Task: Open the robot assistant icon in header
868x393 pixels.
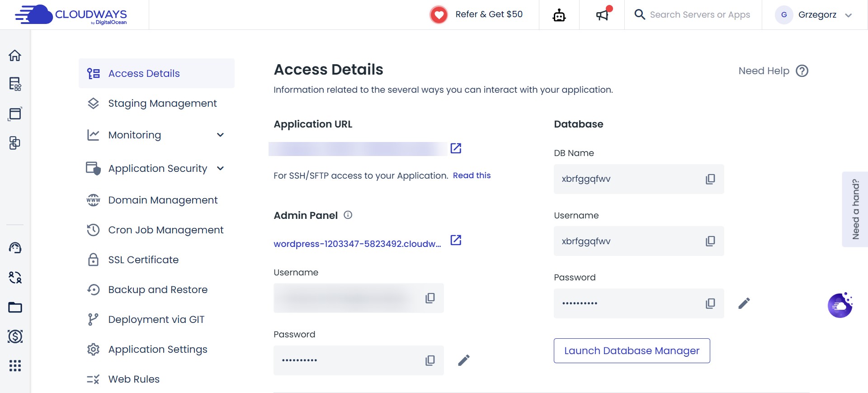Action: pos(559,15)
